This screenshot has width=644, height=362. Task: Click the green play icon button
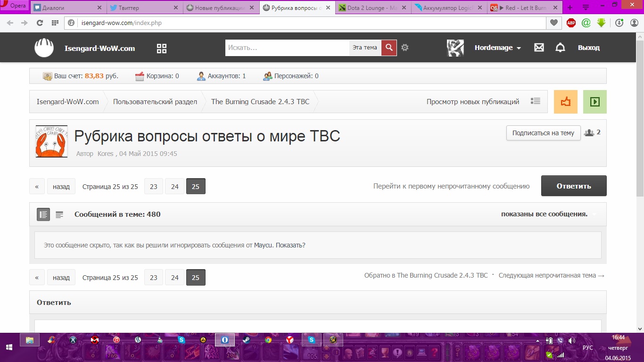(x=595, y=102)
